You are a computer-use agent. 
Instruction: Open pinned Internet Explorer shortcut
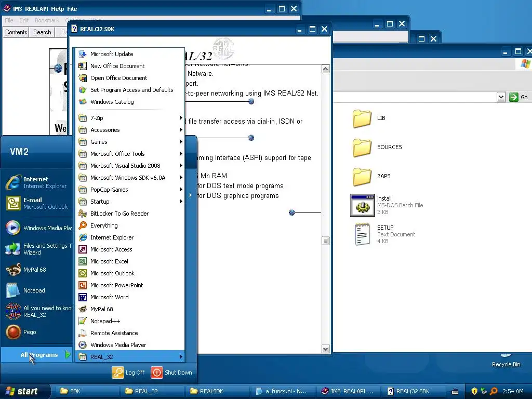pyautogui.click(x=37, y=182)
